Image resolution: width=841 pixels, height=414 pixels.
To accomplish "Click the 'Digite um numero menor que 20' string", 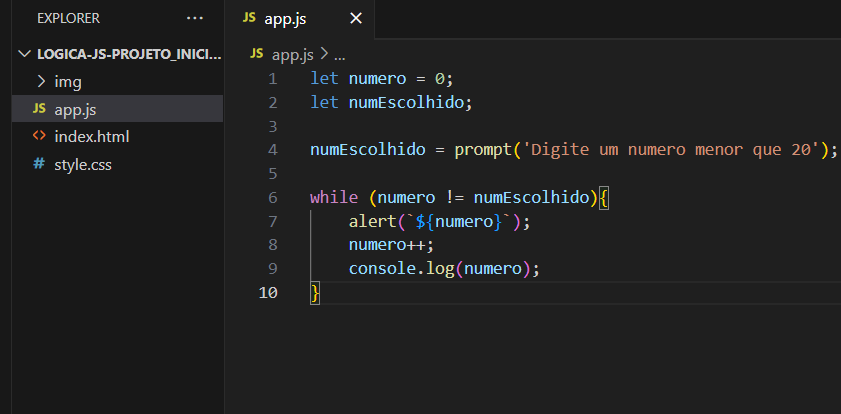I will point(671,150).
